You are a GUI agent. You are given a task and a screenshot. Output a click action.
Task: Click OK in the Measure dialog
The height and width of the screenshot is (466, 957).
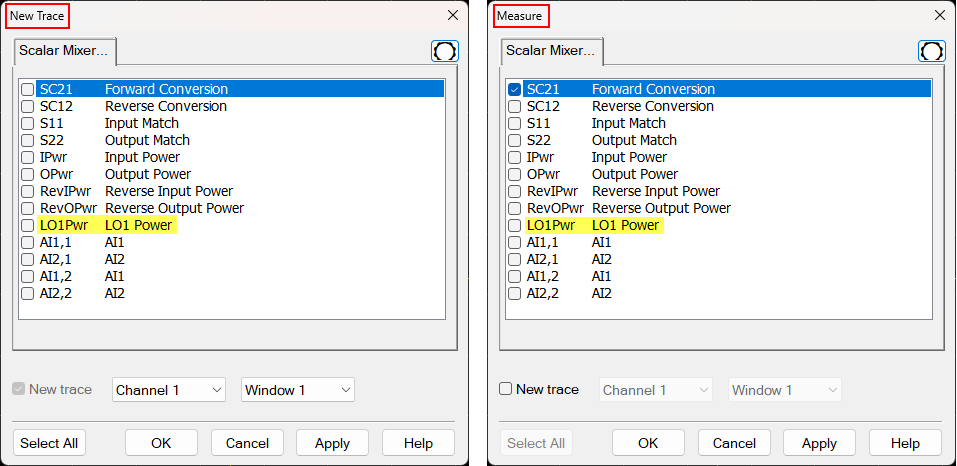[648, 443]
